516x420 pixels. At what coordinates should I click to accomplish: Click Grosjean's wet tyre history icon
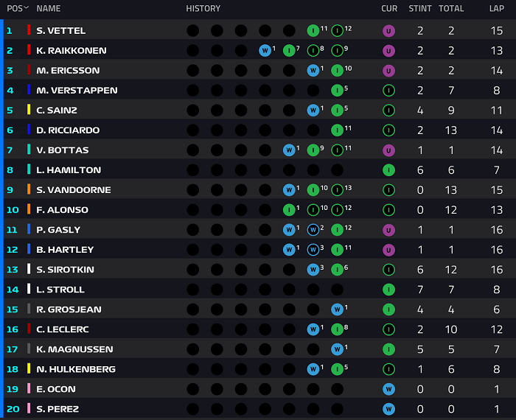coord(337,309)
